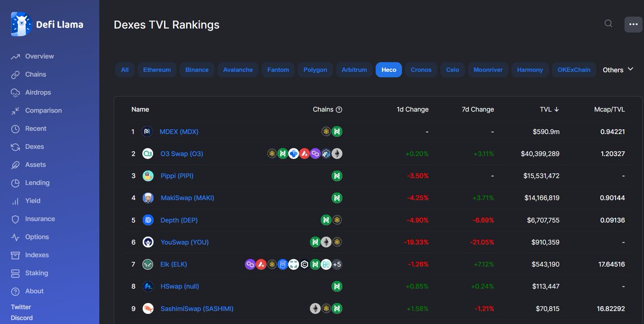Select the Heco chain filter
Image resolution: width=644 pixels, height=324 pixels.
pos(389,70)
